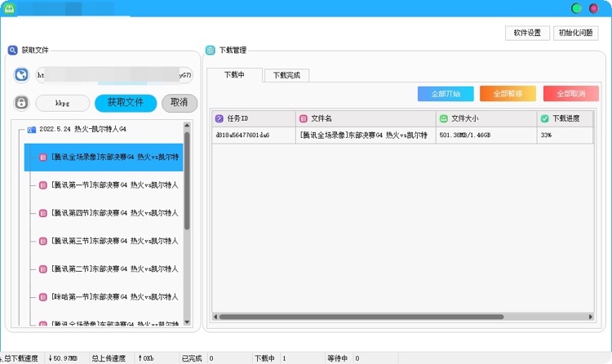
Task: Click file name cell 腾讯全场录像 in table
Action: point(366,135)
